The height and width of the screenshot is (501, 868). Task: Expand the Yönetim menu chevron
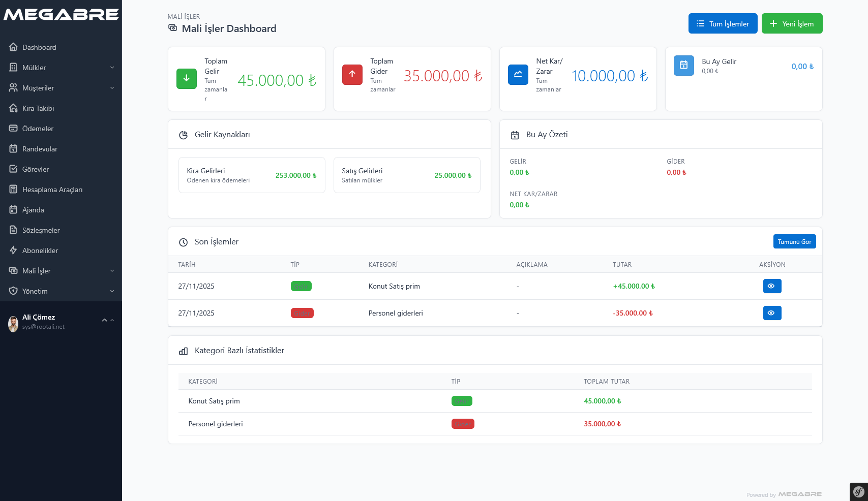tap(112, 291)
